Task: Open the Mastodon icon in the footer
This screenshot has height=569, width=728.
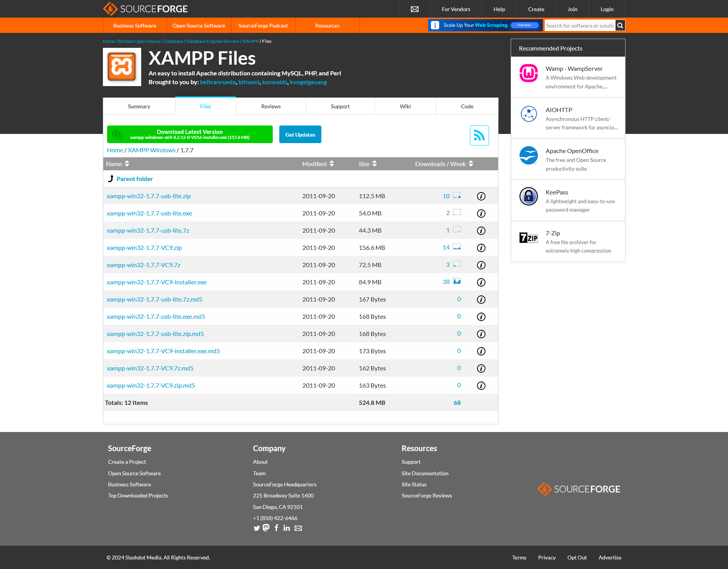Action: tap(266, 528)
